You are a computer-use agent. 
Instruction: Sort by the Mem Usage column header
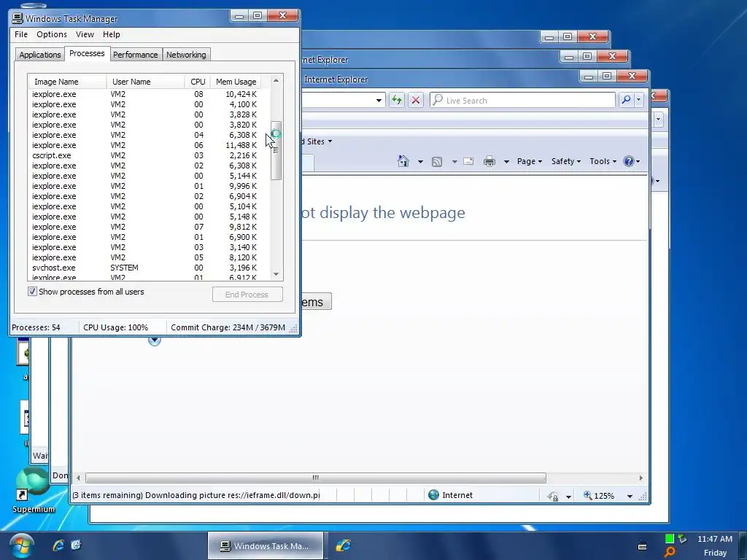tap(236, 82)
